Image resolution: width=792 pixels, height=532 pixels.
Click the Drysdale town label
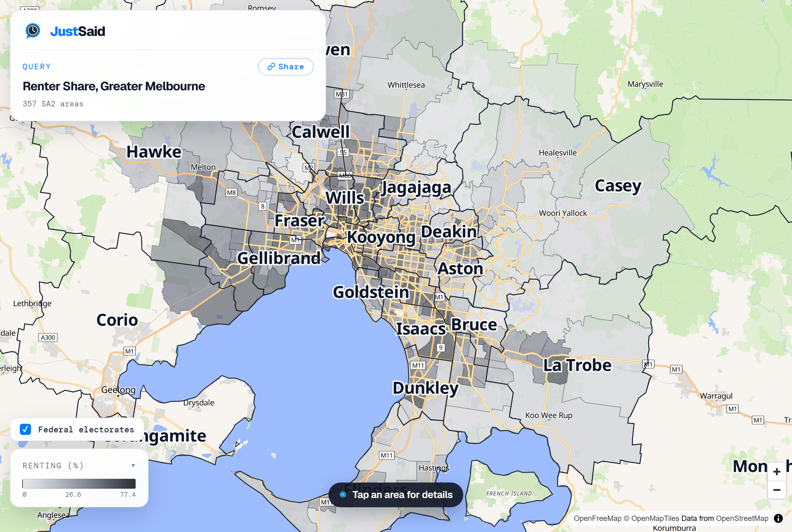coord(199,403)
